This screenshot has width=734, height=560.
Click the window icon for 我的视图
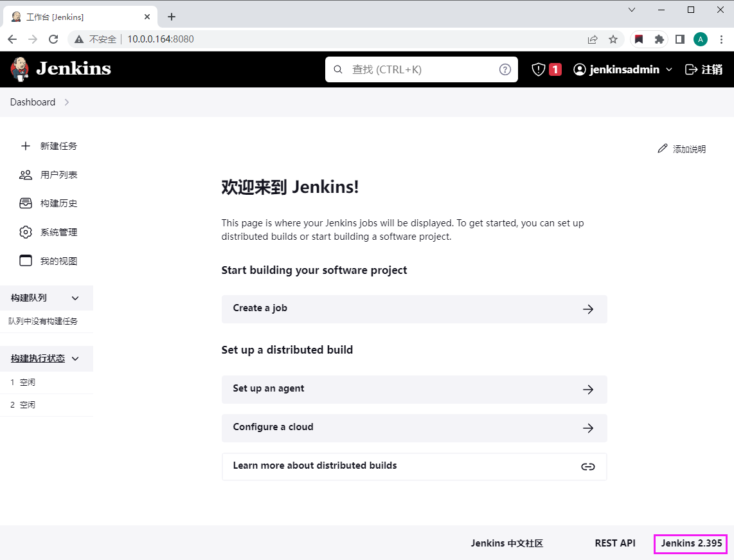pos(26,261)
